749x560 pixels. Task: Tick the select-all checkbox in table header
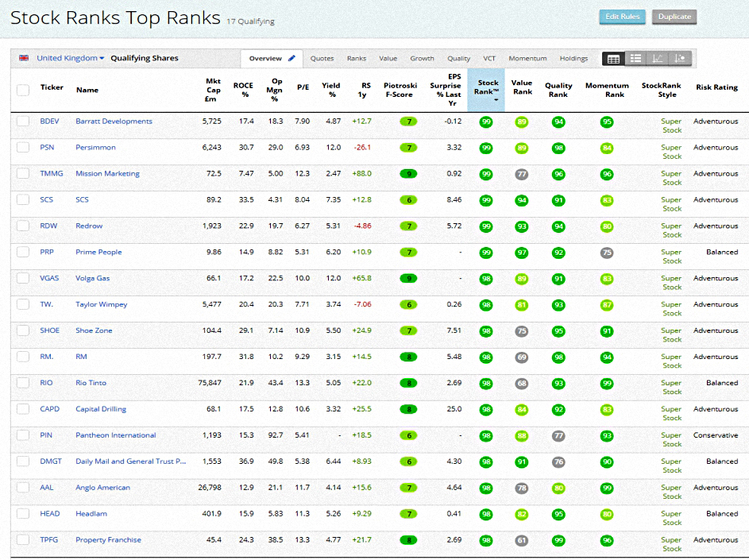pos(23,90)
